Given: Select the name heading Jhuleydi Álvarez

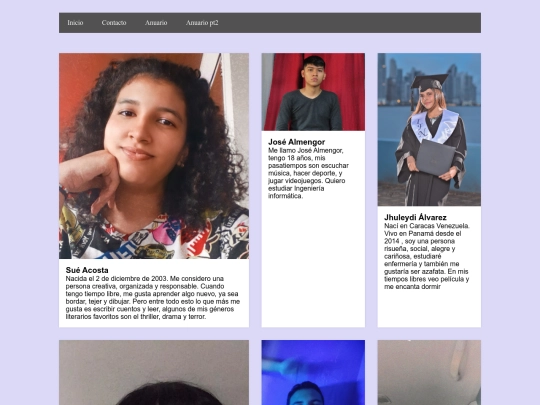Looking at the screenshot, I should point(415,217).
